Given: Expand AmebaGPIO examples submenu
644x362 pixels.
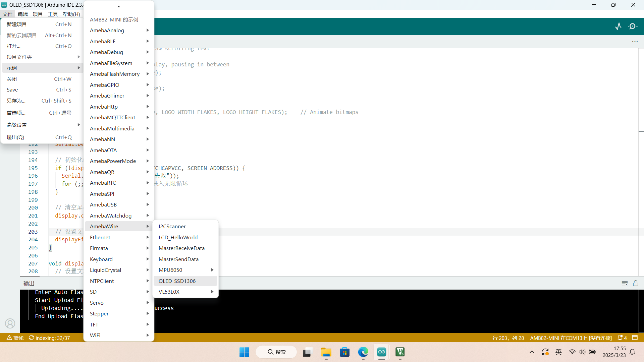Looking at the screenshot, I should click(x=119, y=85).
